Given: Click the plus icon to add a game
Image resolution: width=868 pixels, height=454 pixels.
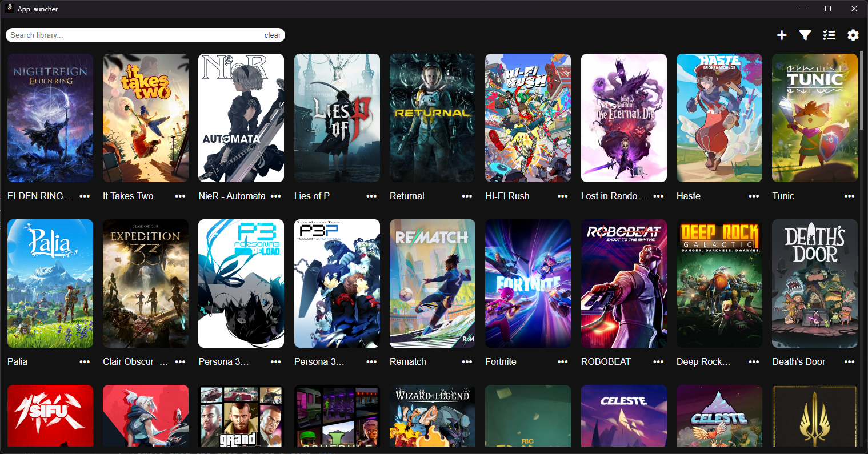Looking at the screenshot, I should (x=781, y=35).
